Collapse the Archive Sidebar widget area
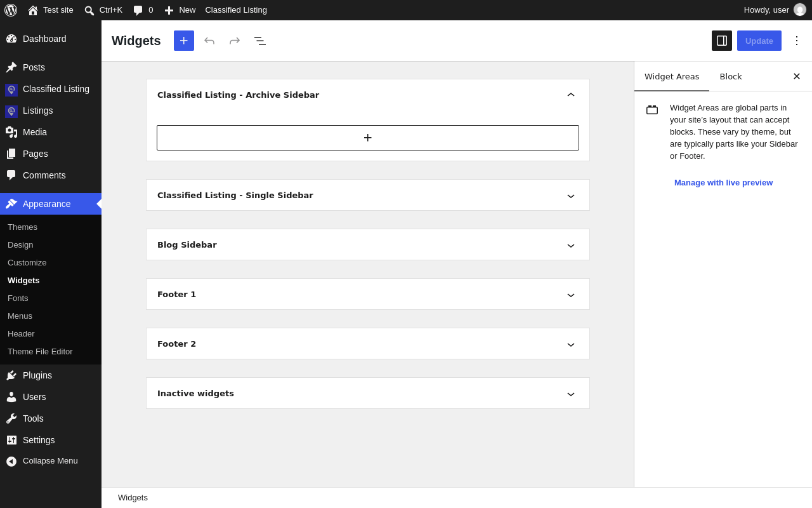Viewport: 812px width, 508px height. pos(571,95)
